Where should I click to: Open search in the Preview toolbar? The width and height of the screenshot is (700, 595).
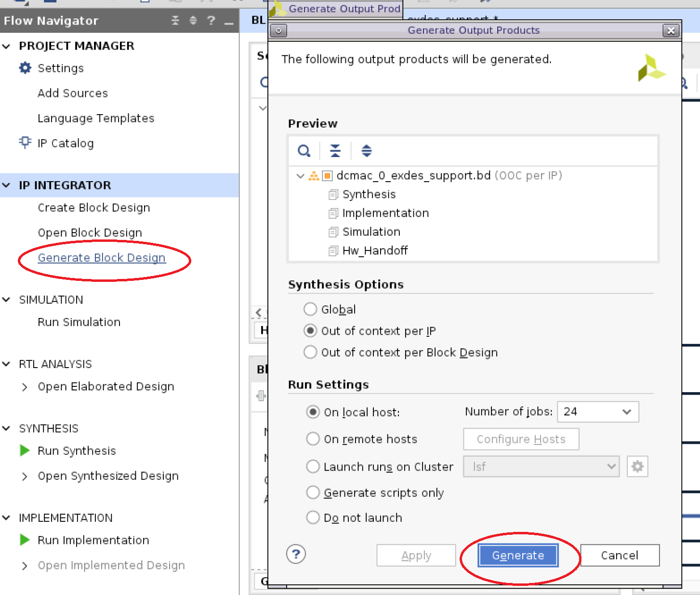coord(304,151)
